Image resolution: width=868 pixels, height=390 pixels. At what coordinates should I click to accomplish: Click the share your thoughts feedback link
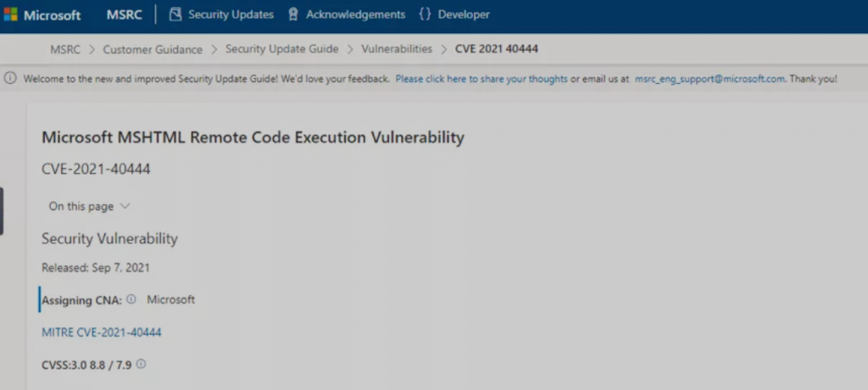pyautogui.click(x=481, y=79)
